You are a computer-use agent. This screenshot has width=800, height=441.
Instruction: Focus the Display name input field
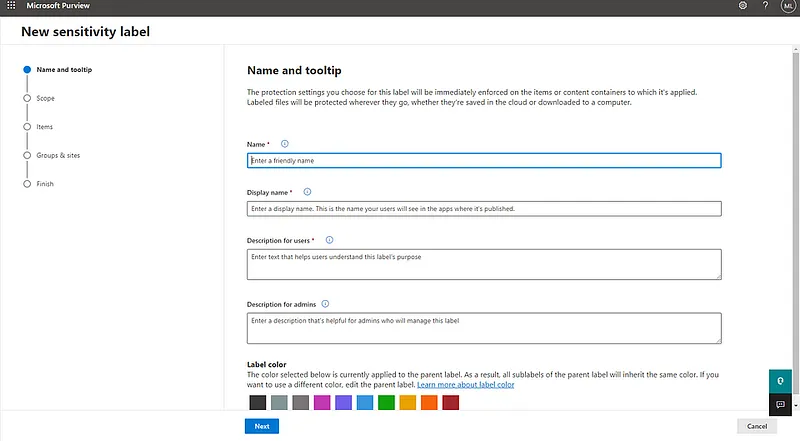tap(484, 209)
